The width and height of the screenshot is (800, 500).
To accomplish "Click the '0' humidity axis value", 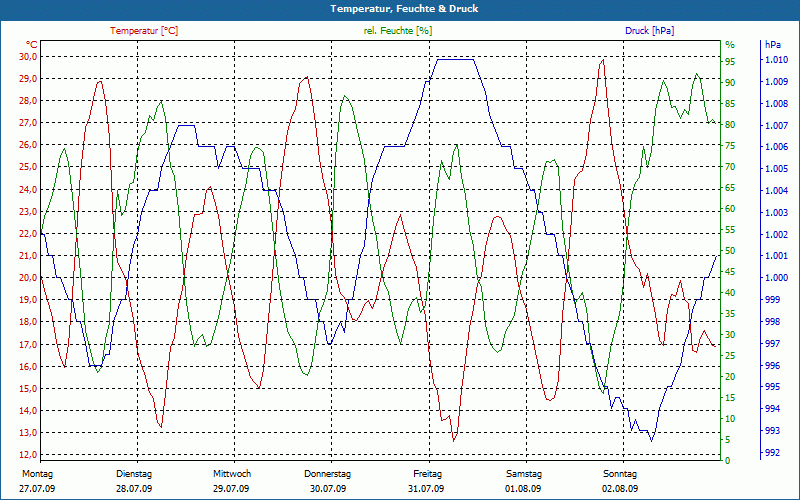I will click(x=728, y=461).
